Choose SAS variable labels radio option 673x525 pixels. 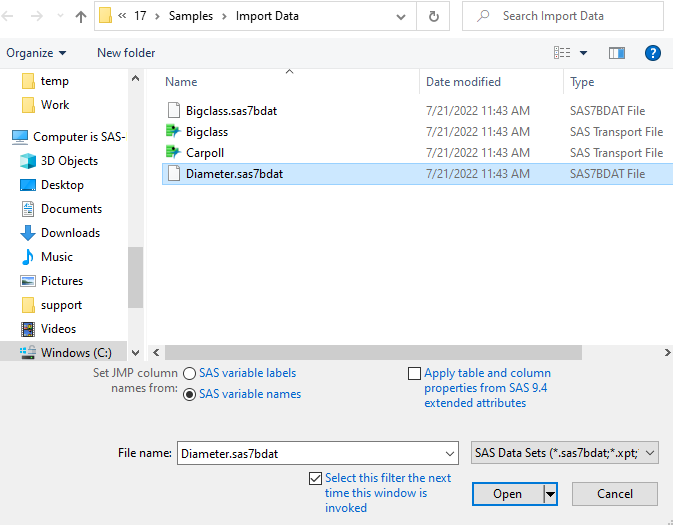click(189, 373)
